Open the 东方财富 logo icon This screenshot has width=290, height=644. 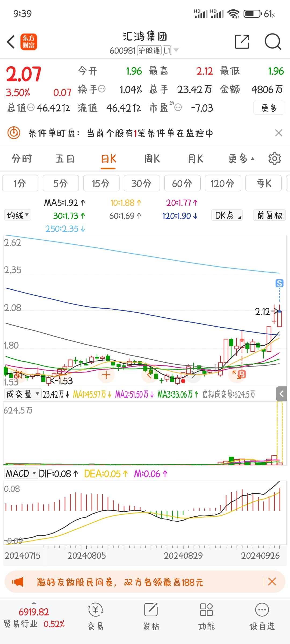[29, 42]
